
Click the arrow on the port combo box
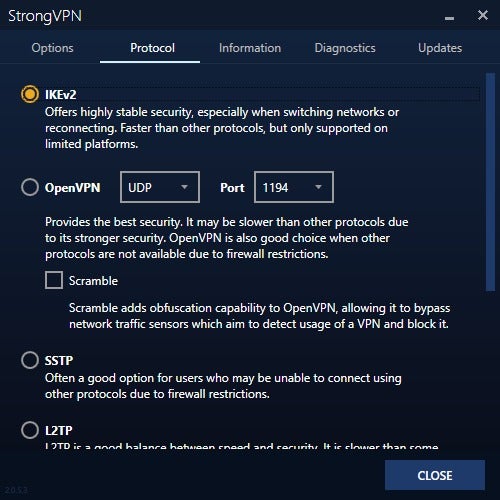tap(318, 187)
